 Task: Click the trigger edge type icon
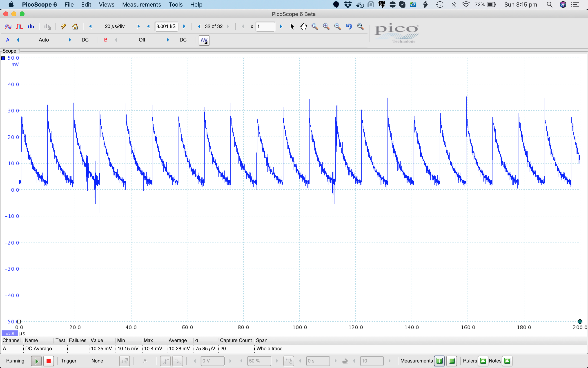(x=124, y=361)
